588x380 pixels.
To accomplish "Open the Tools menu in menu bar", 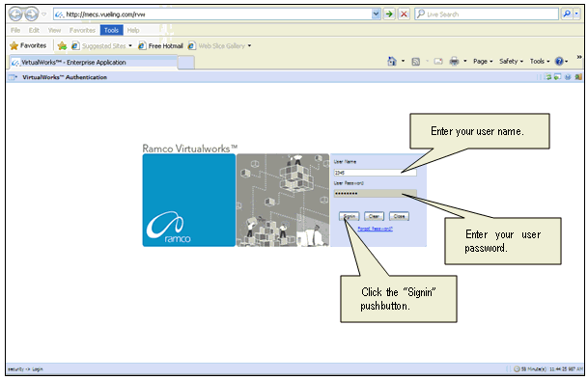I will pos(111,30).
